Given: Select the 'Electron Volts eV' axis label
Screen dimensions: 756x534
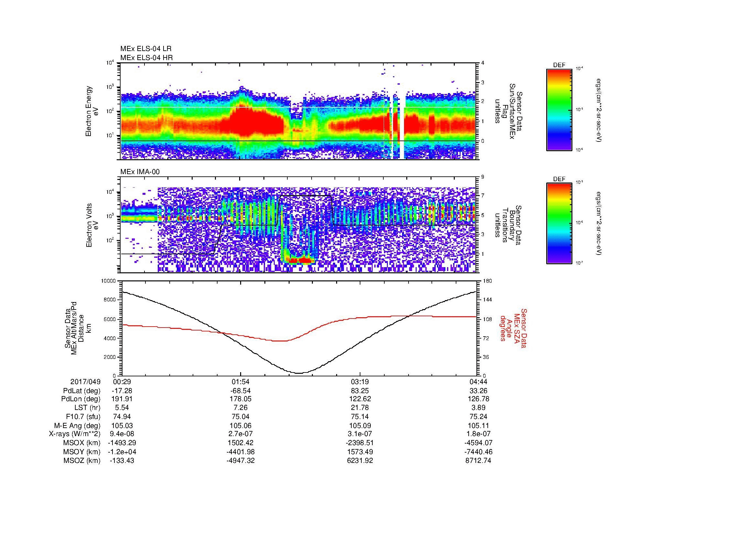Looking at the screenshot, I should (92, 225).
